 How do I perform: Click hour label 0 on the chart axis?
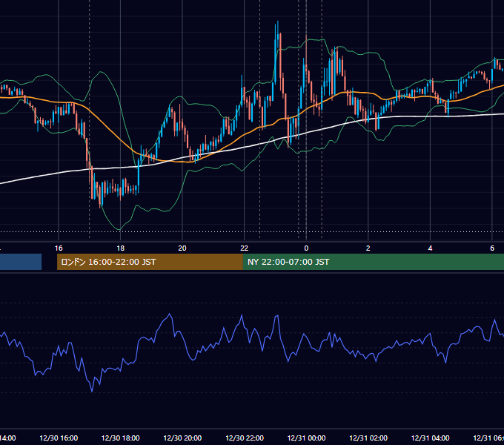[306, 248]
